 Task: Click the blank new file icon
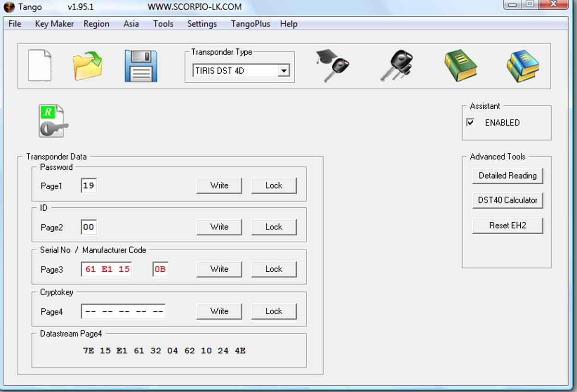[x=39, y=65]
